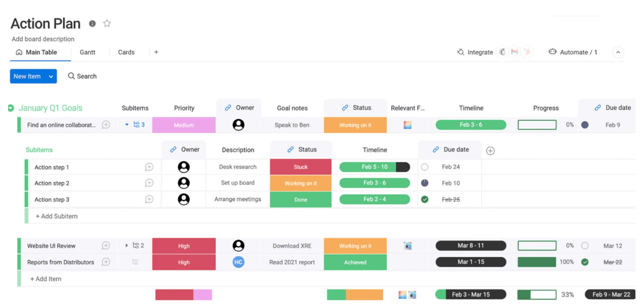Toggle completed checkmark for Action step 3

(x=424, y=200)
